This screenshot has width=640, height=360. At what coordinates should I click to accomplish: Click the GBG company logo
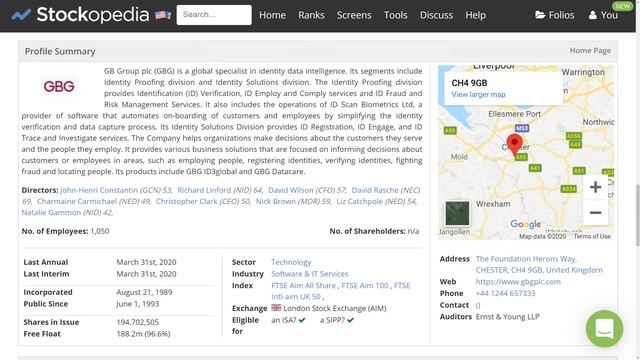click(x=59, y=86)
